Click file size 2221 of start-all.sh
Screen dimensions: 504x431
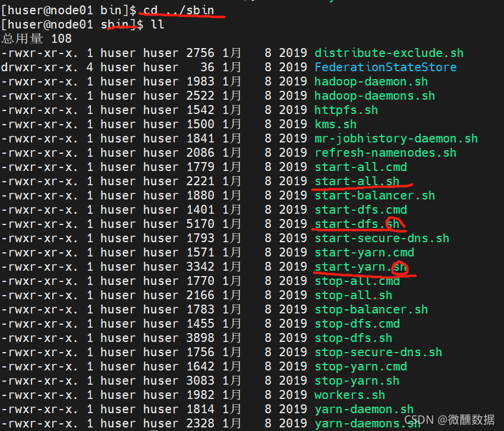click(200, 182)
